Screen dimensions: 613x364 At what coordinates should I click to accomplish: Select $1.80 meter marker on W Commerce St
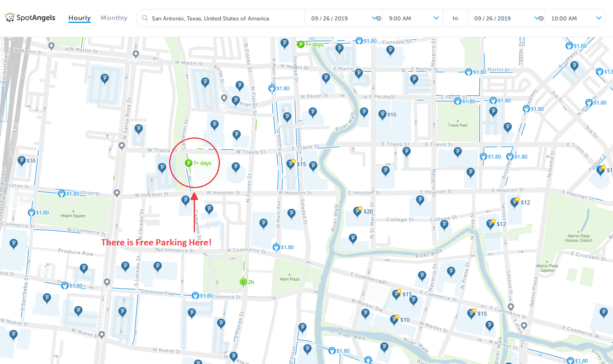(x=276, y=247)
